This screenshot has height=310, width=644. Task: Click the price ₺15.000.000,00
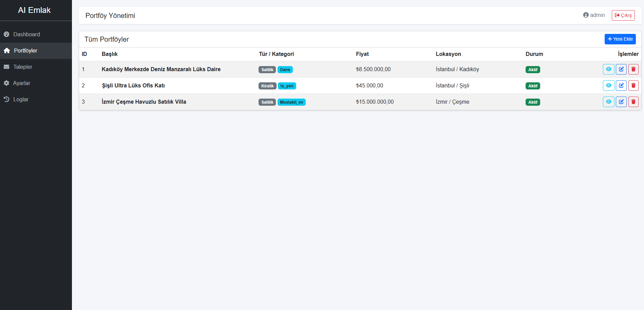375,102
